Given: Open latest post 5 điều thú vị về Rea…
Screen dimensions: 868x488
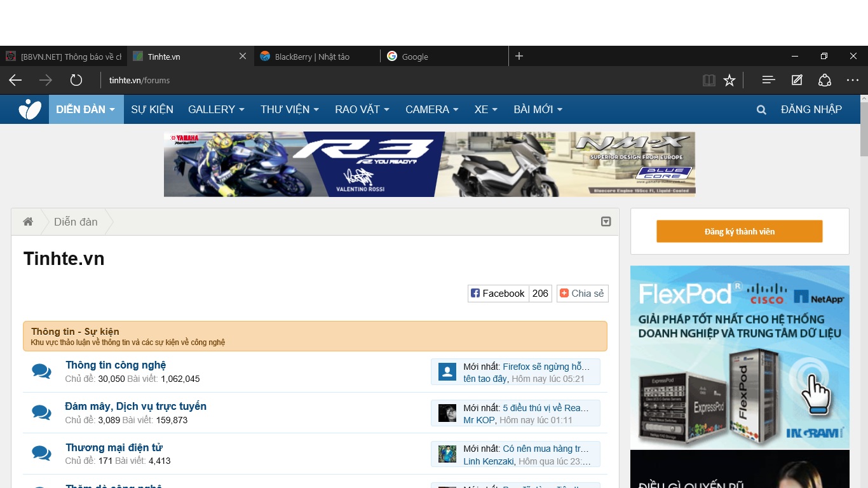Looking at the screenshot, I should pyautogui.click(x=546, y=408).
